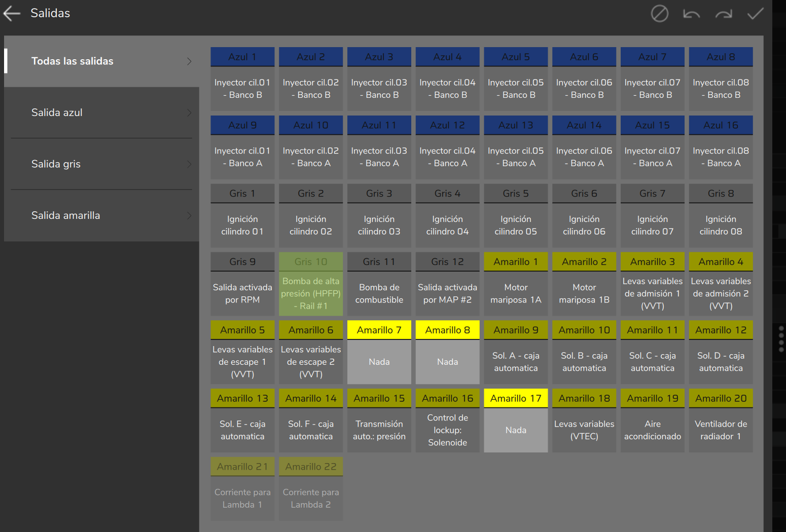The width and height of the screenshot is (786, 532).
Task: Click the undo arrow icon
Action: pyautogui.click(x=691, y=14)
